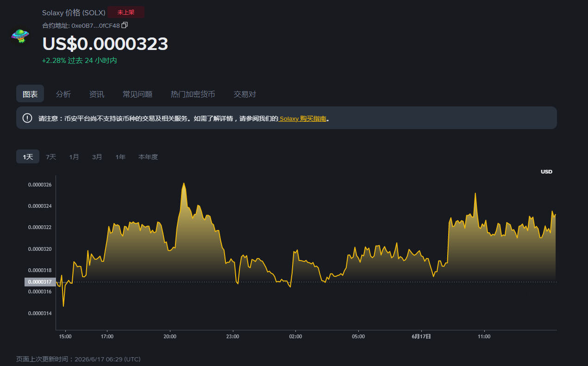Click the 11:00 time axis label

pos(484,336)
